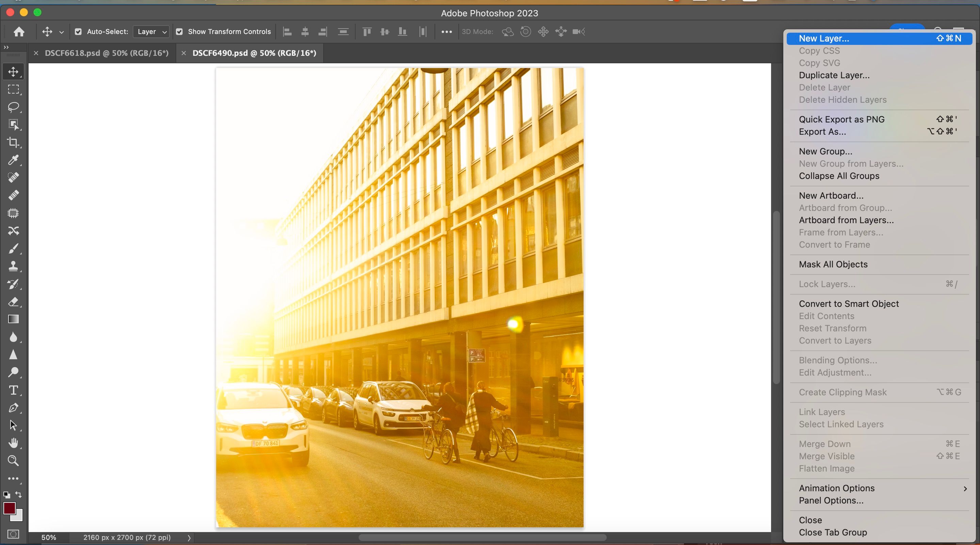
Task: Select the Move tool
Action: pos(14,71)
